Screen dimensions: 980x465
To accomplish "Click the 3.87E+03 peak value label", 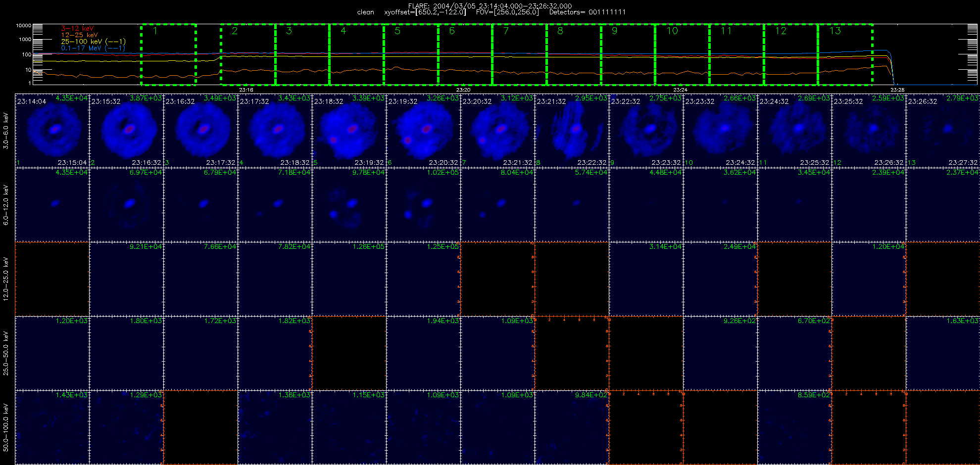I will click(146, 98).
